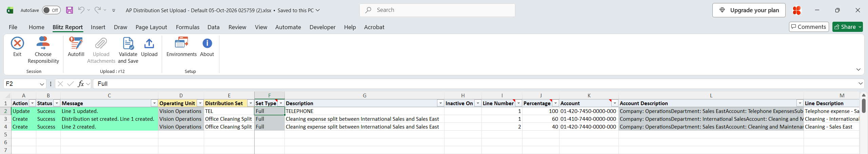Select cell containing TELEPHONE
Viewport: 868px width, 154px height.
(x=364, y=111)
